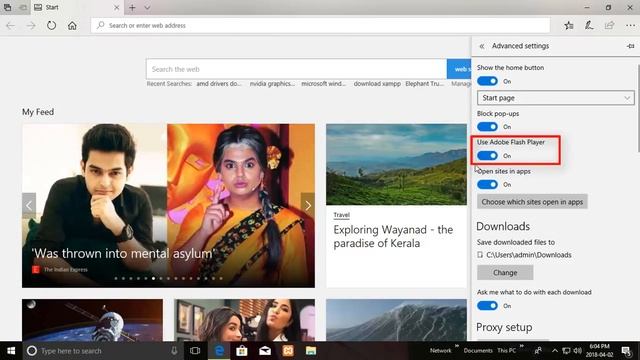
Task: Open the Windows Start menu
Action: (x=11, y=351)
